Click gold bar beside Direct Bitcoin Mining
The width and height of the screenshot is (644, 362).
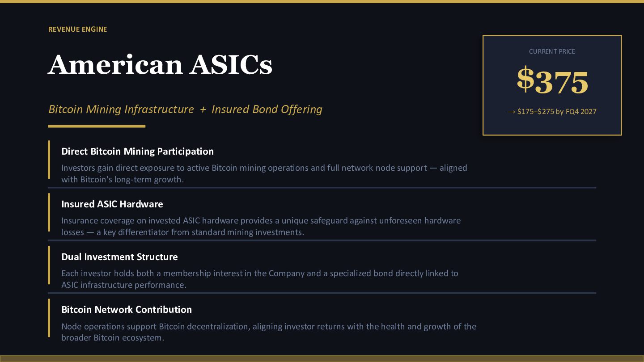(49, 160)
